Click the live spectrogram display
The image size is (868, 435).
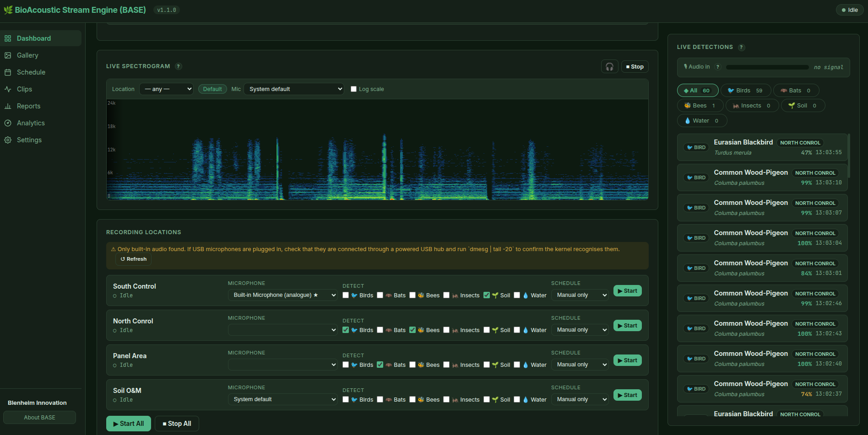click(x=377, y=150)
